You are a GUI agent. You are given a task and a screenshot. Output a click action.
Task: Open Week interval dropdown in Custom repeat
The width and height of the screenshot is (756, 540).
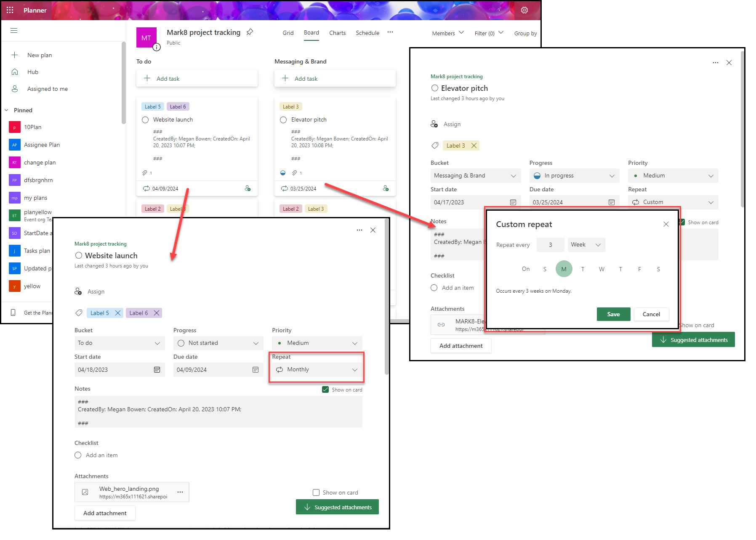pos(586,245)
